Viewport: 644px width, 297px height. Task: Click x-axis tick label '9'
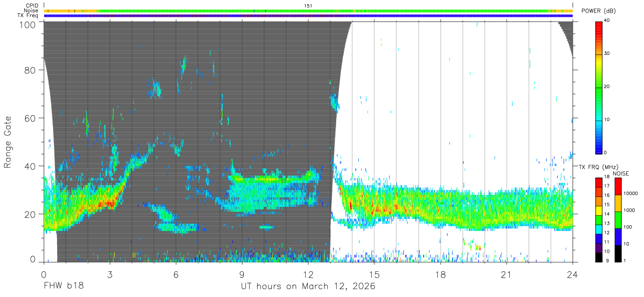coord(242,274)
